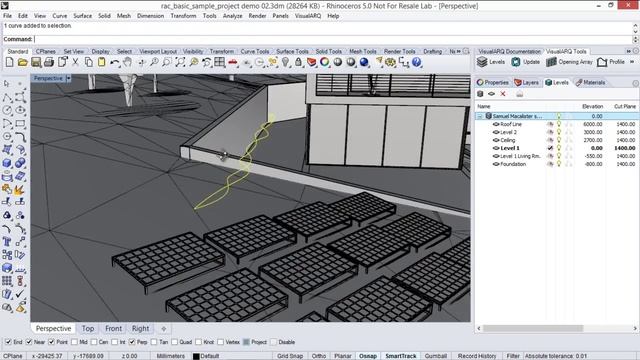
Task: Enable the Mid osnap checkbox
Action: tap(74, 342)
